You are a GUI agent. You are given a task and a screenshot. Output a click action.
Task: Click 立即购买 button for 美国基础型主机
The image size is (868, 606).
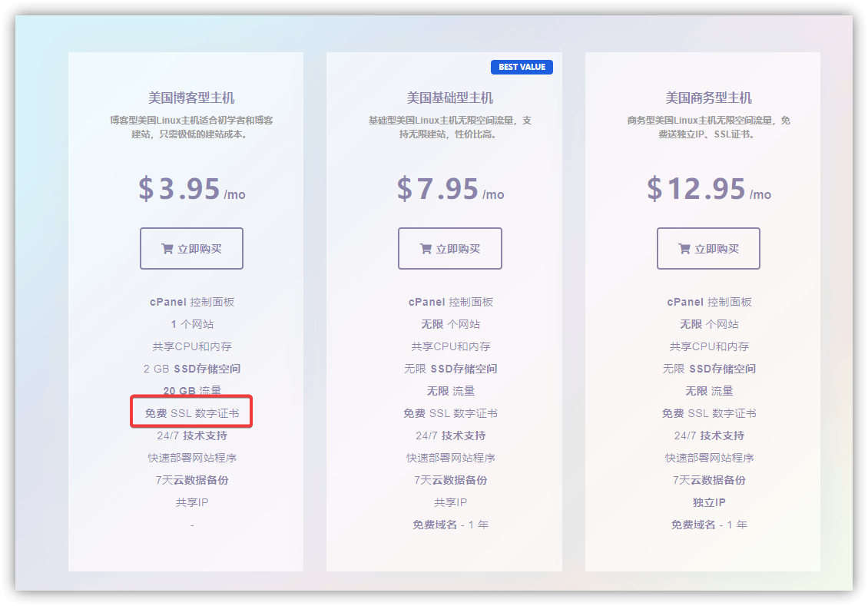pyautogui.click(x=450, y=249)
